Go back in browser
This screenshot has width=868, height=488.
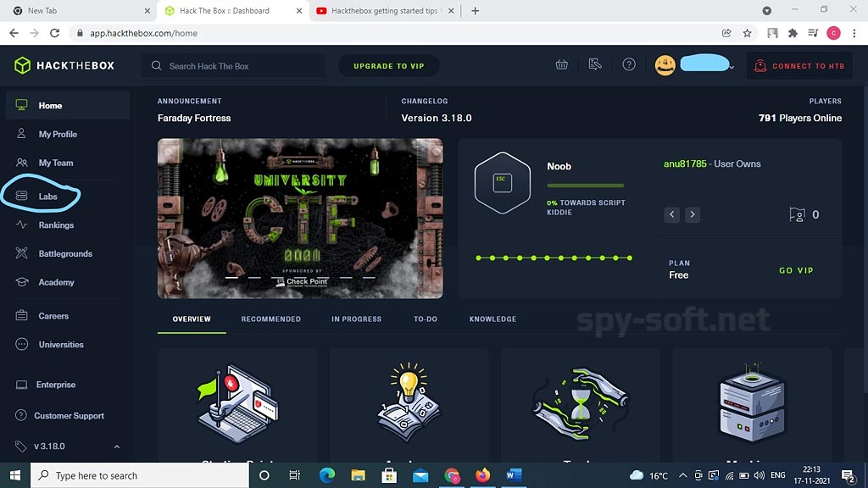(x=14, y=33)
